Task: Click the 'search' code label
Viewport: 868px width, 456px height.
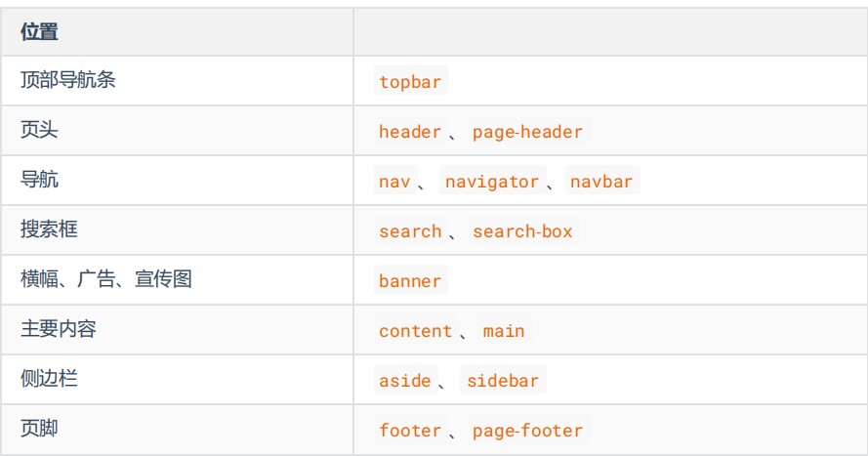Action: point(410,231)
